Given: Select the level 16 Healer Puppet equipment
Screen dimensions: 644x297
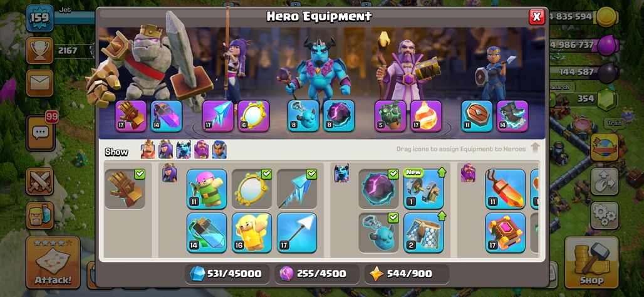Looking at the screenshot, I should coord(252,232).
